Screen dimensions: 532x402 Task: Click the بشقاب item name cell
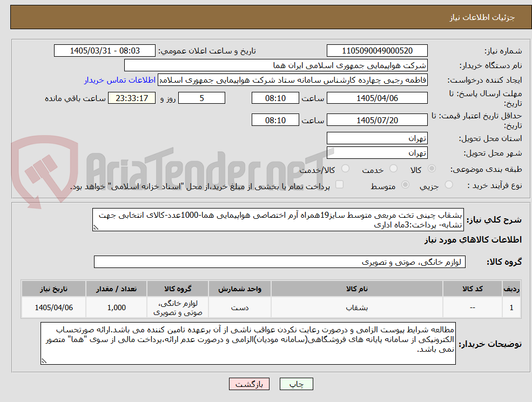(x=357, y=307)
